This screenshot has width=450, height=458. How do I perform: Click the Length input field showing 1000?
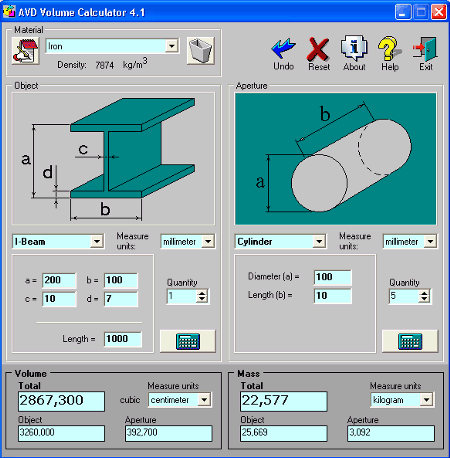point(123,339)
